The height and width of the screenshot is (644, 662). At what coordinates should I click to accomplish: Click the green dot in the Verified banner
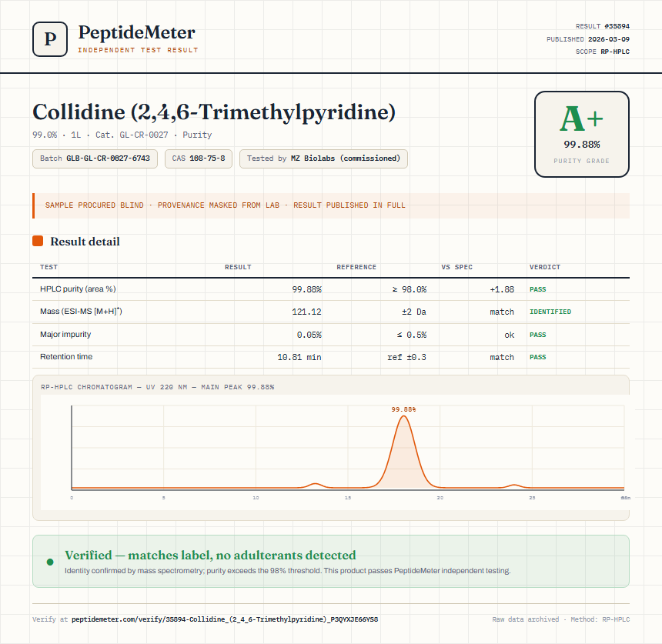[x=50, y=562]
